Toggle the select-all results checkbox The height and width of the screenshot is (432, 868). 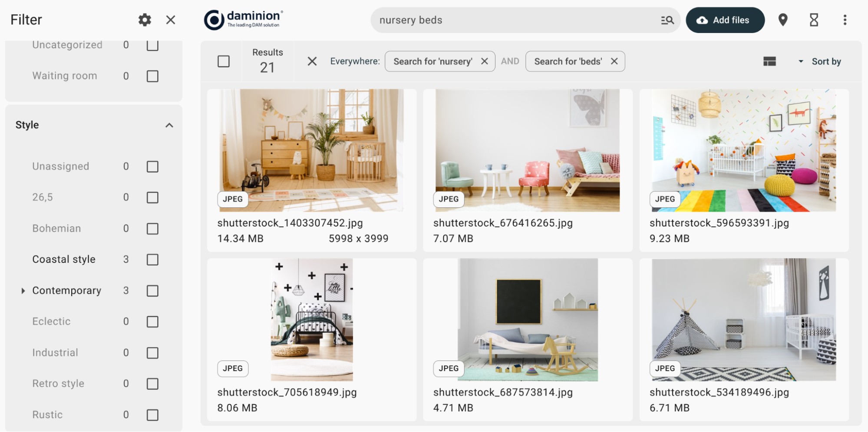click(x=224, y=61)
